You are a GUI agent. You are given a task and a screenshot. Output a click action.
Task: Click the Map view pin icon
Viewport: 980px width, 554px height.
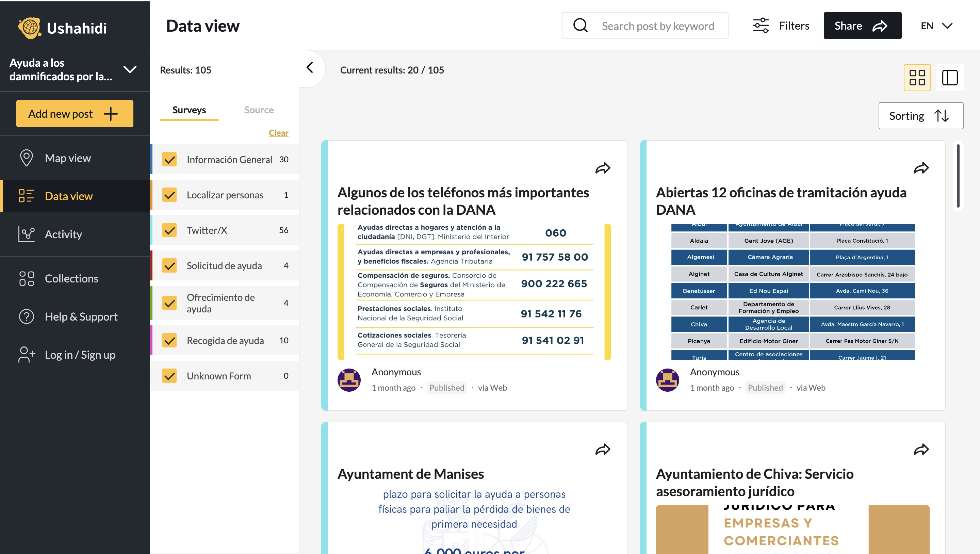tap(26, 158)
